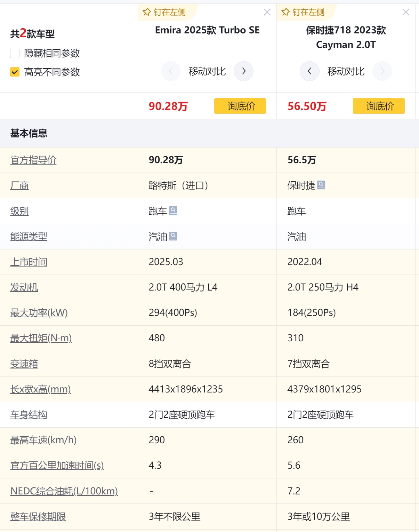Select Emira manufacturer 路特斯（进口）
The width and height of the screenshot is (419, 532).
click(x=178, y=185)
